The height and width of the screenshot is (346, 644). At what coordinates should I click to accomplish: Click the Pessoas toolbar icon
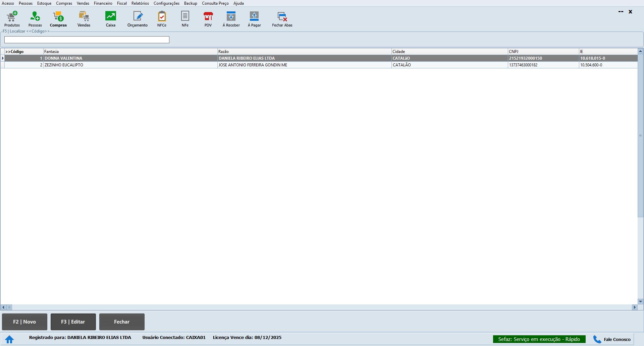click(x=35, y=19)
